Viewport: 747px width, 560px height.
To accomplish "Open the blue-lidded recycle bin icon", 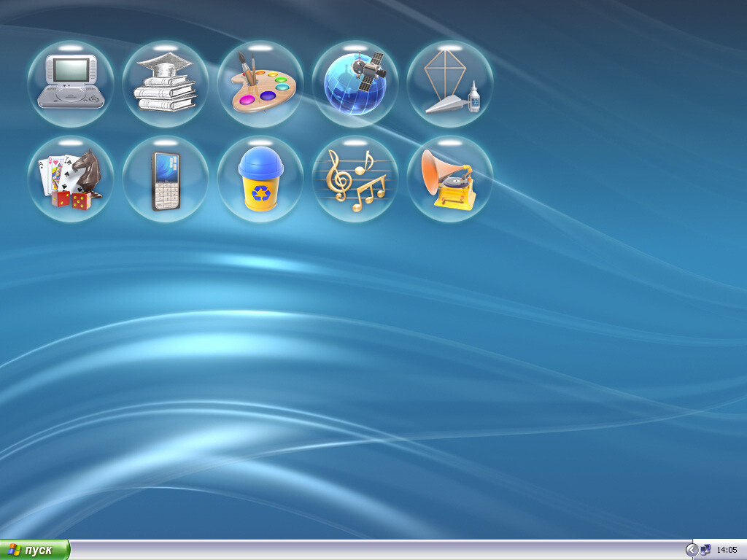I will click(260, 179).
